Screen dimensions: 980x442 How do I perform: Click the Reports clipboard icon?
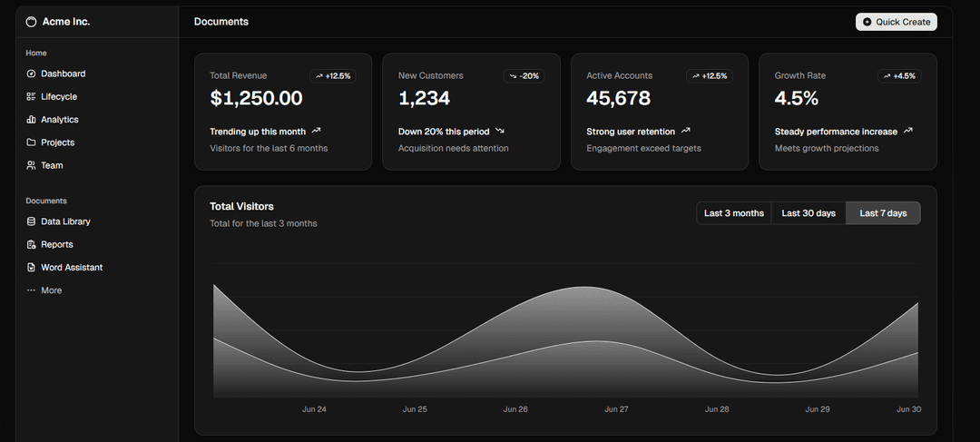pyautogui.click(x=32, y=245)
